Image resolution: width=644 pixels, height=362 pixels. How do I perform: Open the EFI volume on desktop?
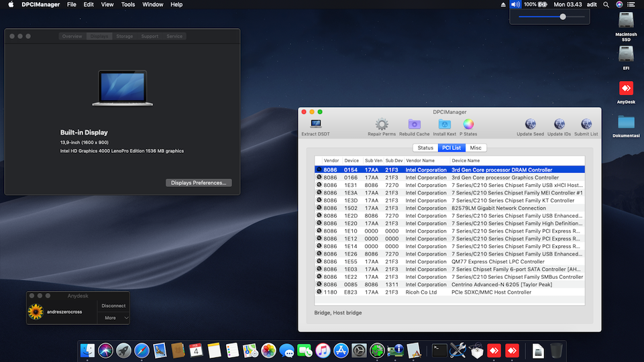[626, 58]
